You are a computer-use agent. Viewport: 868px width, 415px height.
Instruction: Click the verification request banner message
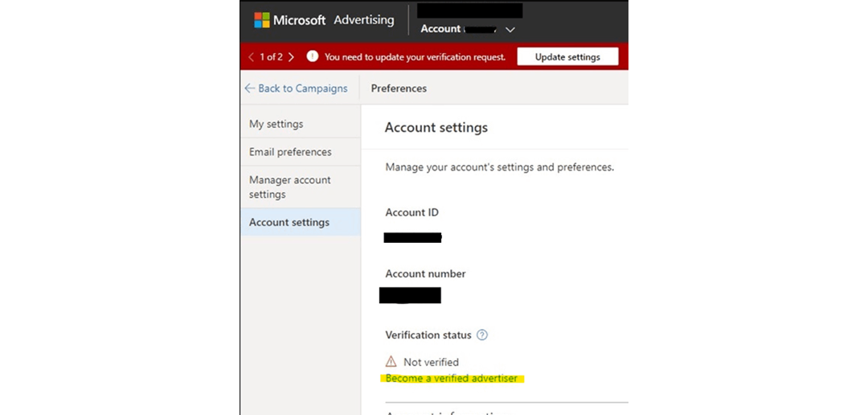[x=416, y=57]
